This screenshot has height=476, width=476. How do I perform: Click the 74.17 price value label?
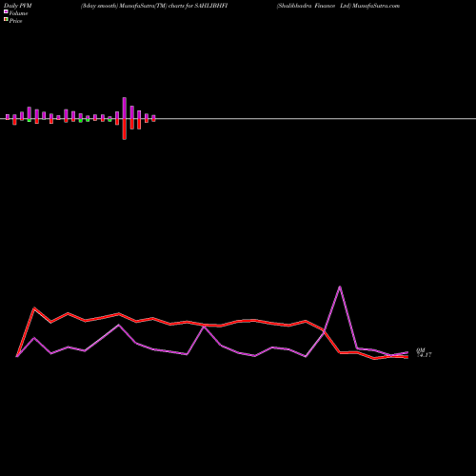click(424, 355)
